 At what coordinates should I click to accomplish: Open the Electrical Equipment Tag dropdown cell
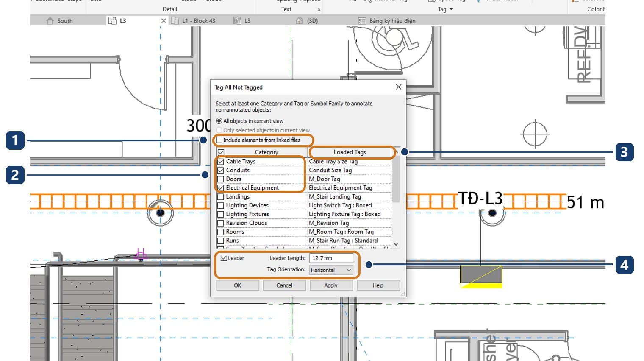point(350,188)
